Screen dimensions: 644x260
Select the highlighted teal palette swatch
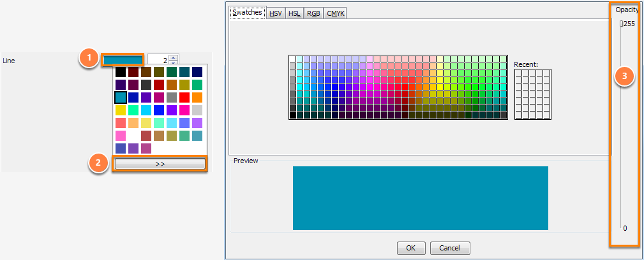point(121,97)
